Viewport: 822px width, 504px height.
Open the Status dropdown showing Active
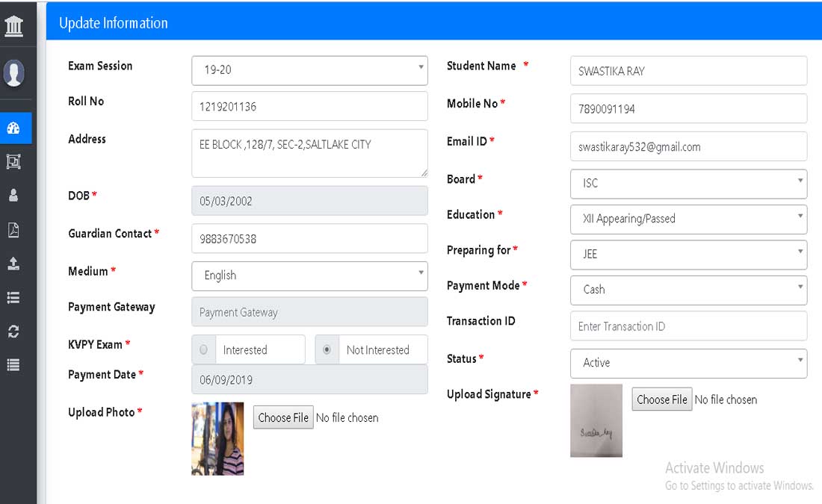(687, 363)
